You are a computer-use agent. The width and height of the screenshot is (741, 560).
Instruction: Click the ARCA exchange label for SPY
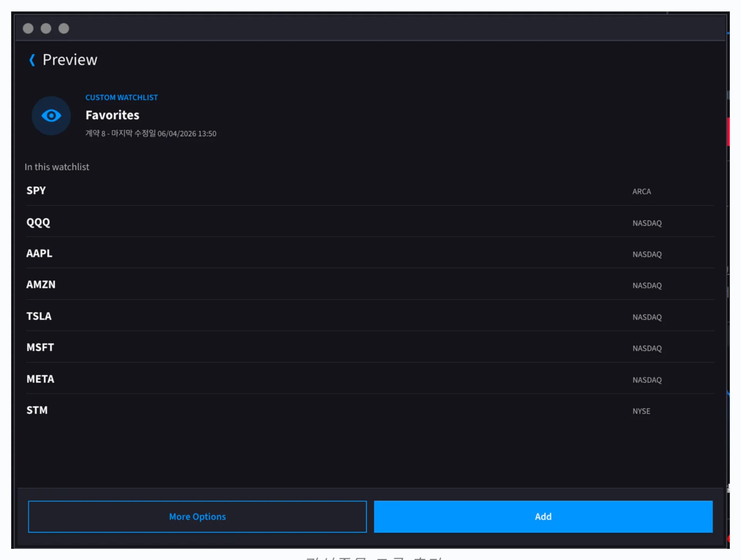pos(641,192)
